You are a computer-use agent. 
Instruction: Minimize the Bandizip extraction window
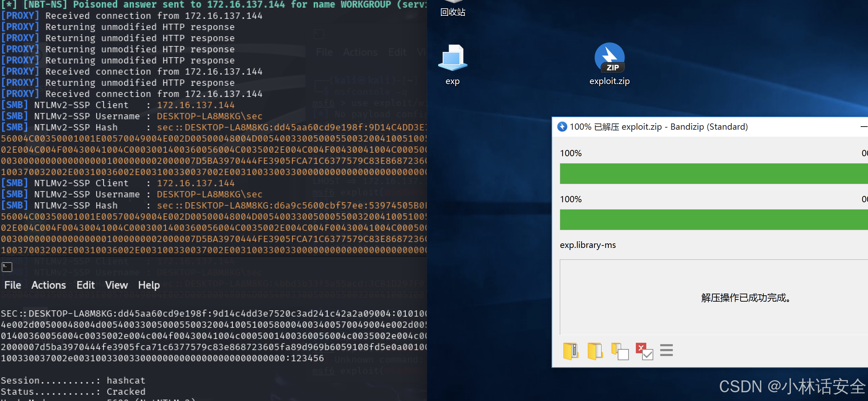pos(863,127)
